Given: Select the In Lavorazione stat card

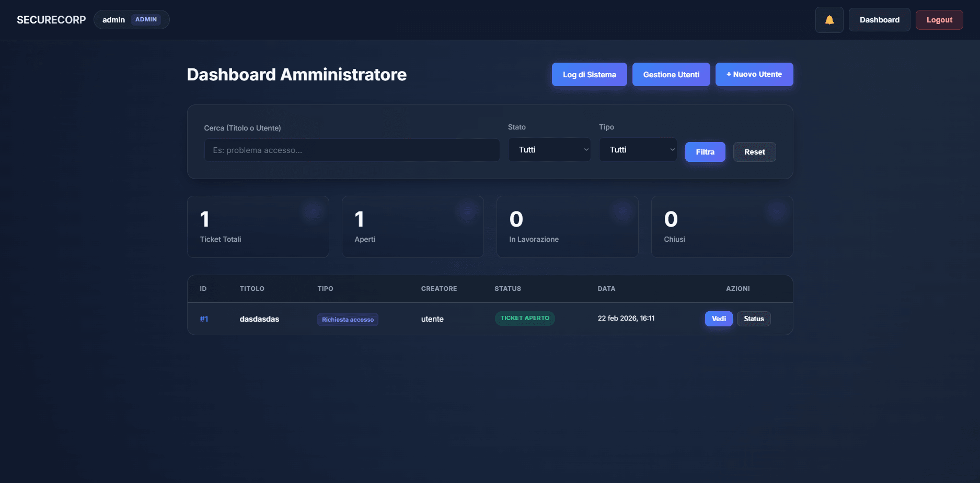Looking at the screenshot, I should tap(568, 227).
